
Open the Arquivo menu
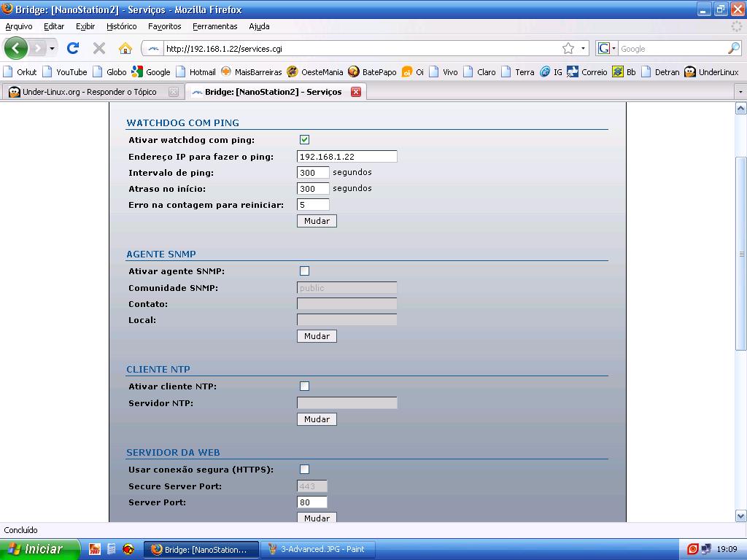[18, 26]
